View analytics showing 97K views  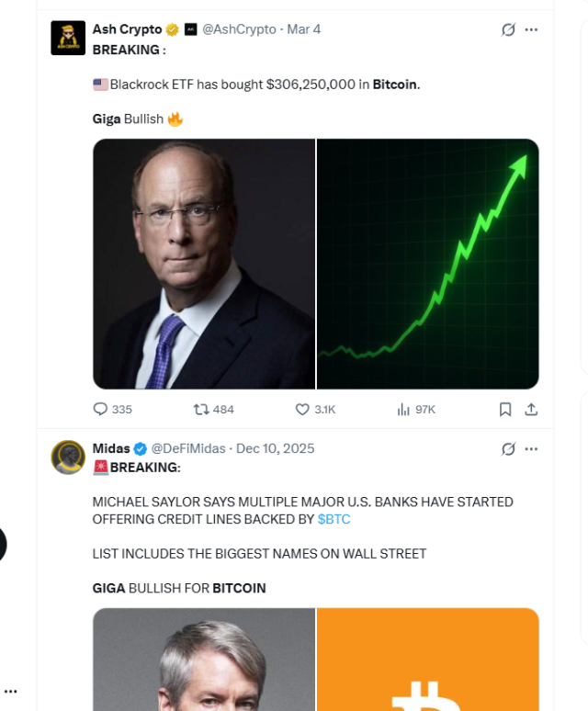(x=403, y=410)
